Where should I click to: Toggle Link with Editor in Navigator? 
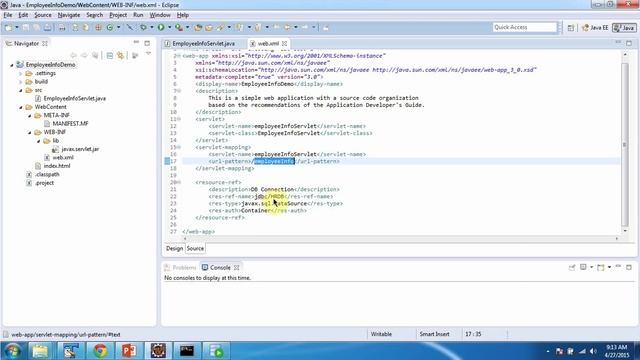120,56
